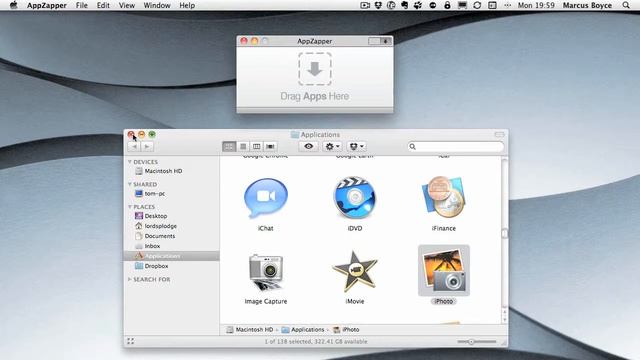The height and width of the screenshot is (360, 640).
Task: Open the Apple menu
Action: [13, 5]
